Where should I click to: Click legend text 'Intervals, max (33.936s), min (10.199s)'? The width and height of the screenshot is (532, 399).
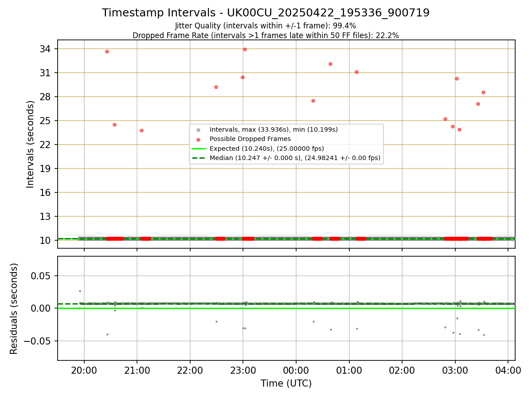tap(274, 130)
